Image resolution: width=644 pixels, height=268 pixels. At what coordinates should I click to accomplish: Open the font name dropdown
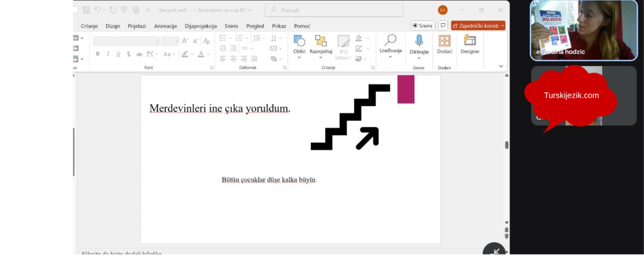[126, 41]
